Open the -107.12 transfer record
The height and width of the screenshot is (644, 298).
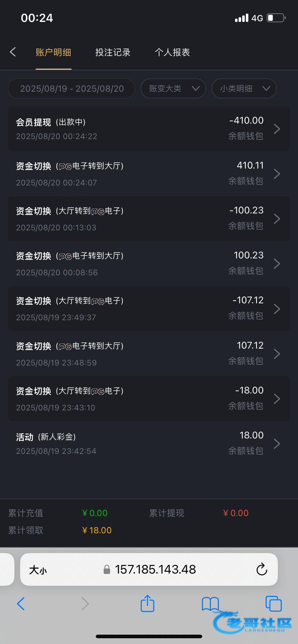(x=149, y=308)
